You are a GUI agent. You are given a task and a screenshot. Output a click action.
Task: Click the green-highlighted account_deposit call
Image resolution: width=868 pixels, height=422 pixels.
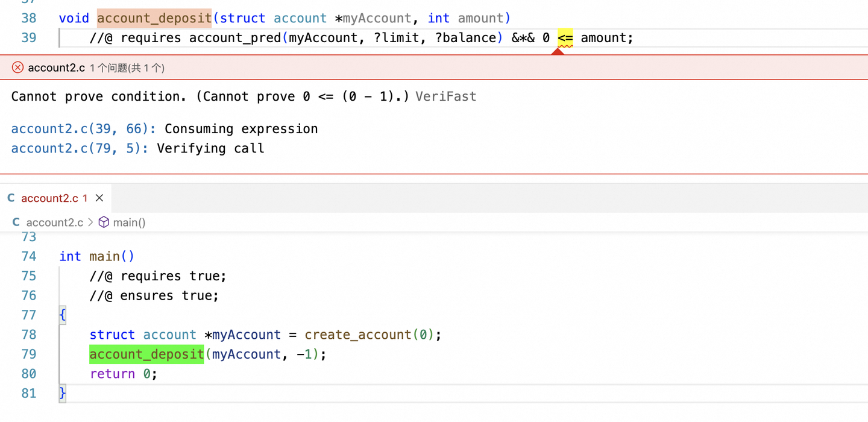pos(146,354)
